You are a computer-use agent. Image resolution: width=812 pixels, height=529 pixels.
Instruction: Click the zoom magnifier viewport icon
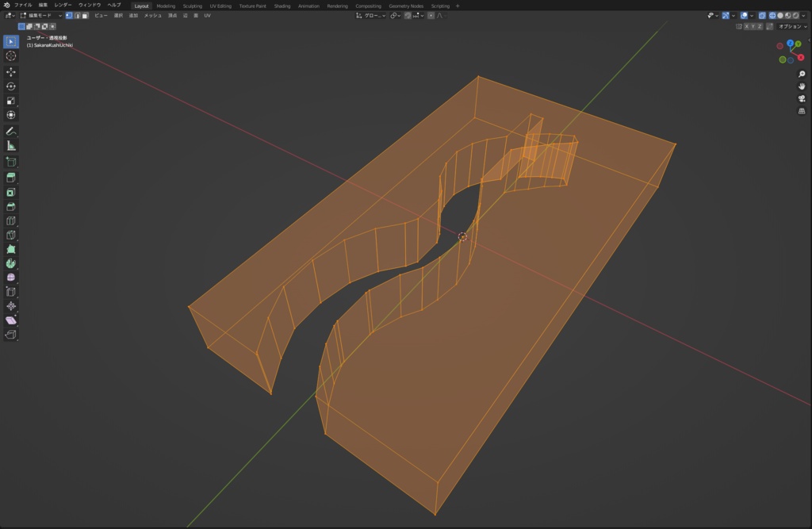pyautogui.click(x=802, y=74)
